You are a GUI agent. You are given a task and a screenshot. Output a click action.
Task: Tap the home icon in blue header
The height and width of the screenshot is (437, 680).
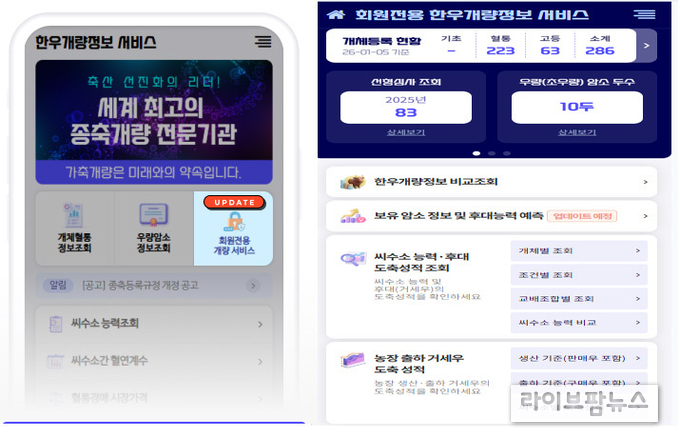click(x=336, y=15)
